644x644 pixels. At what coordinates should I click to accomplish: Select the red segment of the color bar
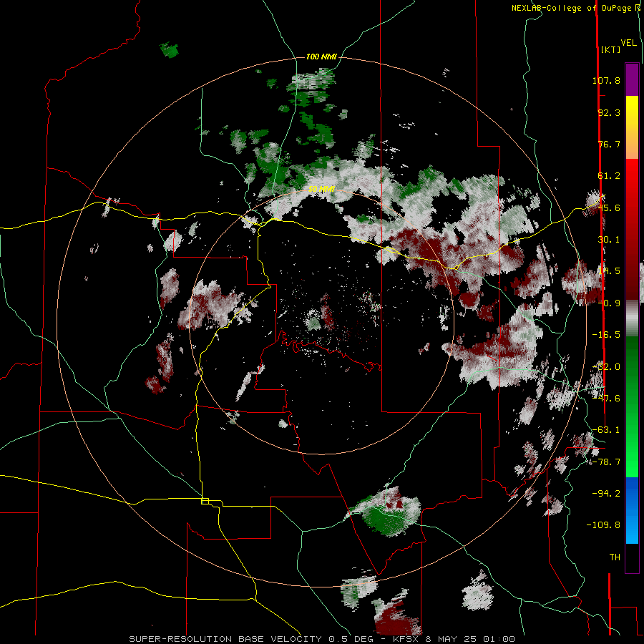(632, 229)
